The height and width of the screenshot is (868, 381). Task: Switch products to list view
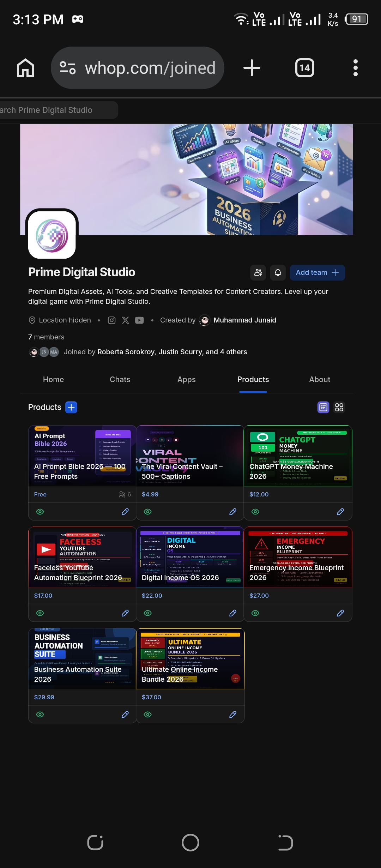tap(323, 407)
